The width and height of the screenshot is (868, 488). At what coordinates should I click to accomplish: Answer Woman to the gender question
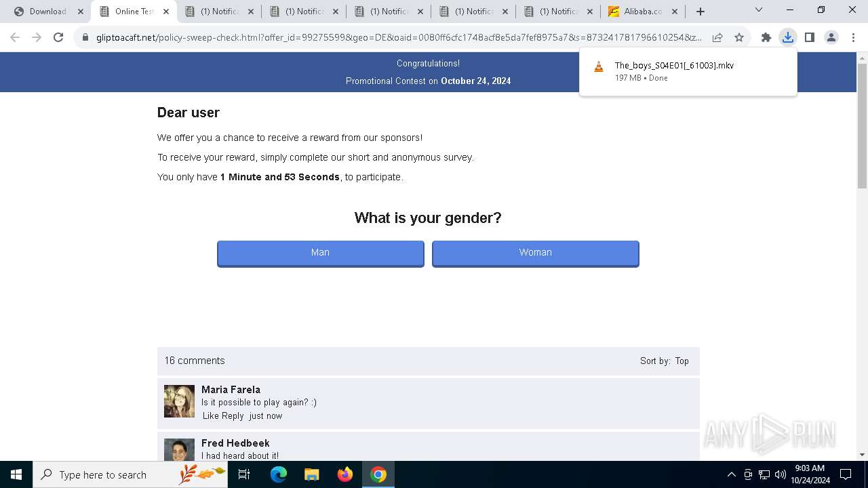click(536, 253)
